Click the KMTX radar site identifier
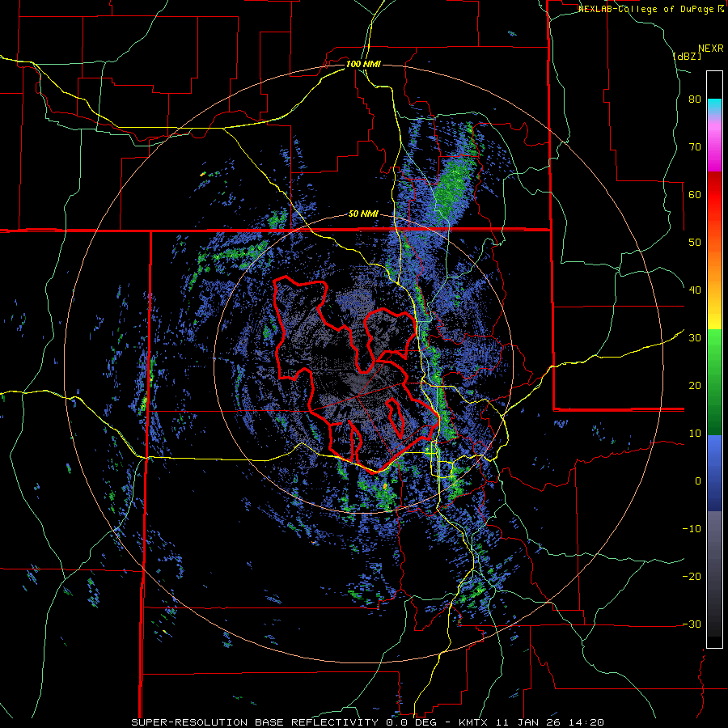Viewport: 728px width, 728px height. click(473, 722)
